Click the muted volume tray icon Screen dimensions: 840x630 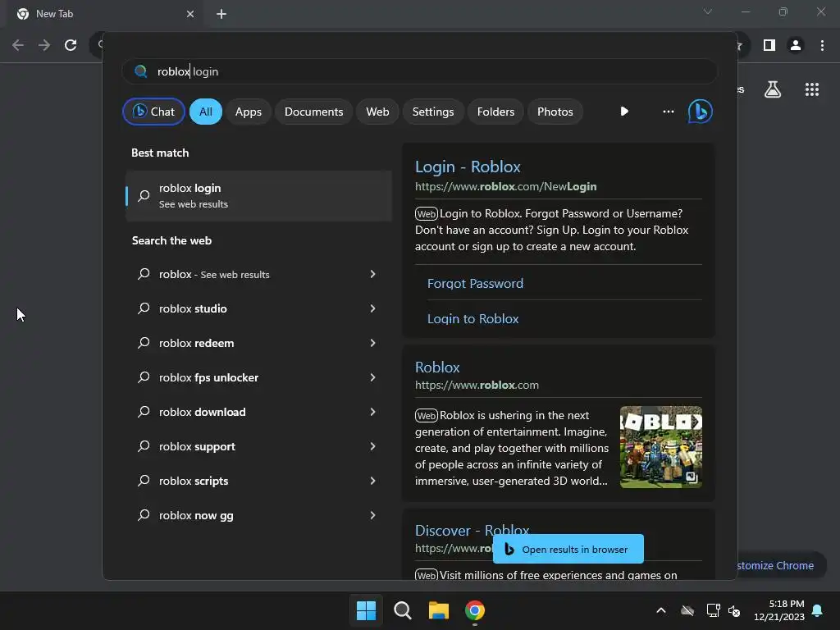734,610
